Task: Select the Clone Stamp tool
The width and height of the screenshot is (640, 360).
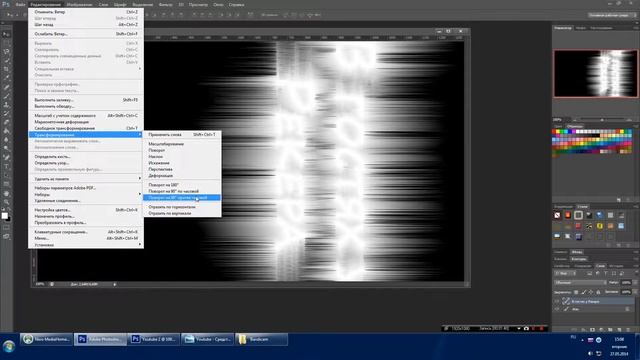Action: coord(6,104)
